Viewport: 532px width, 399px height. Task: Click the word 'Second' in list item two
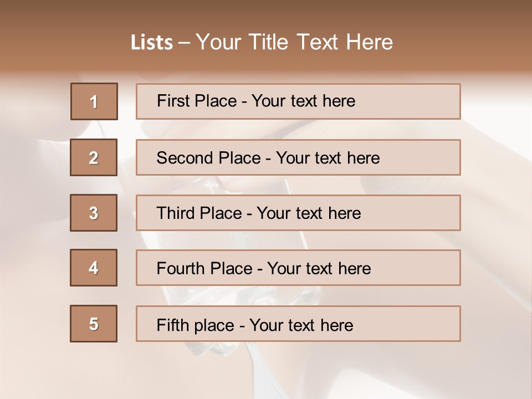click(x=185, y=158)
